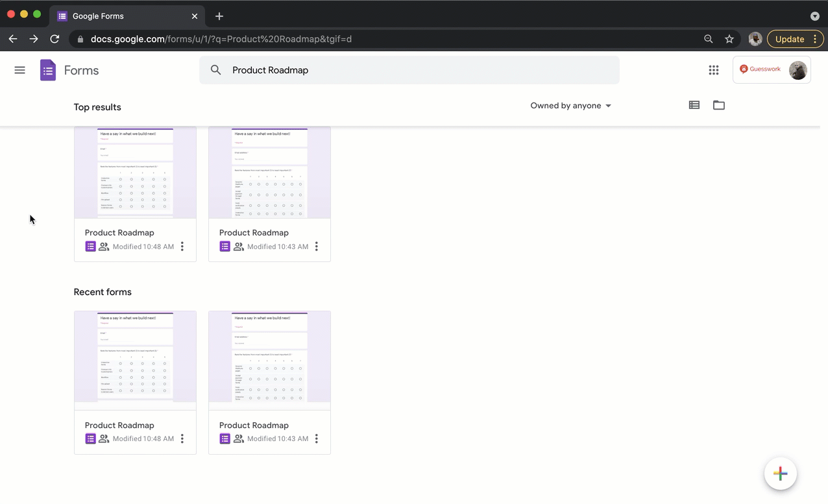This screenshot has width=828, height=504.
Task: Bookmark the page using the star icon
Action: [729, 39]
